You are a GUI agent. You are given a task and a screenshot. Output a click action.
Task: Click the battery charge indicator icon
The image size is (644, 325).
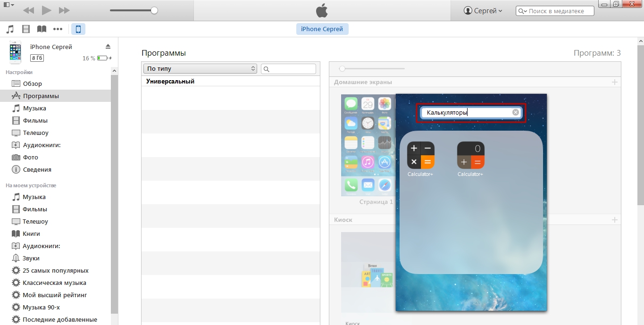tap(103, 58)
